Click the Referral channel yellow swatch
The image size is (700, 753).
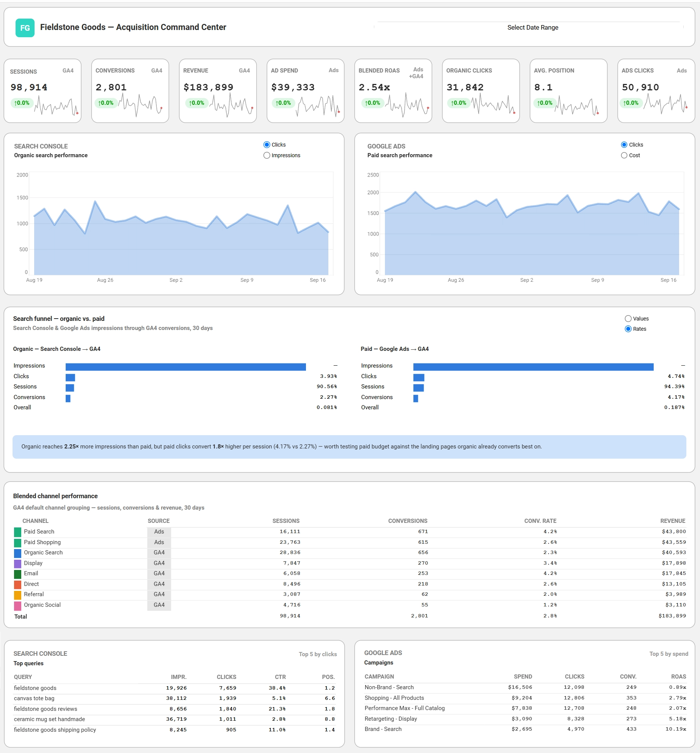pyautogui.click(x=17, y=595)
